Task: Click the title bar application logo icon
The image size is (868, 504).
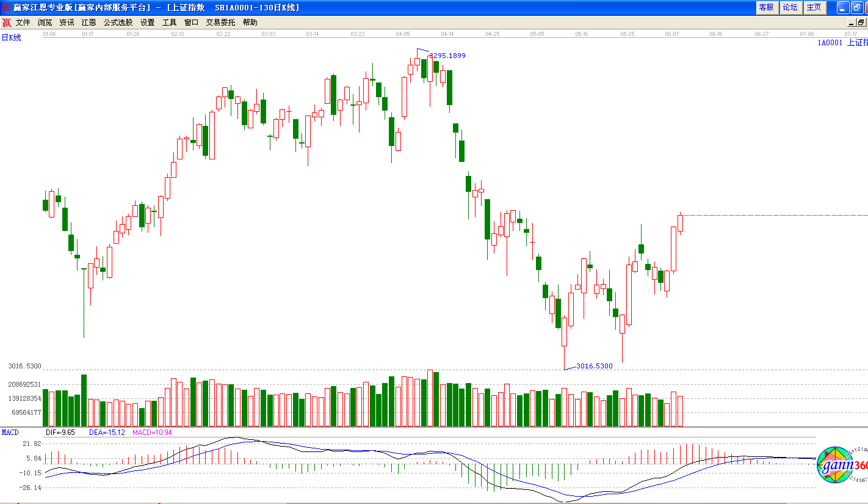Action: coord(6,7)
